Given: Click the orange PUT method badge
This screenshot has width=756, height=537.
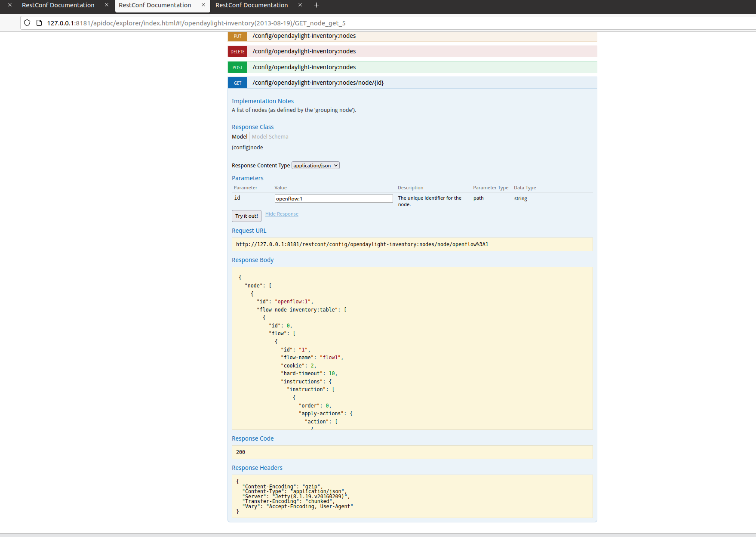Looking at the screenshot, I should [237, 36].
